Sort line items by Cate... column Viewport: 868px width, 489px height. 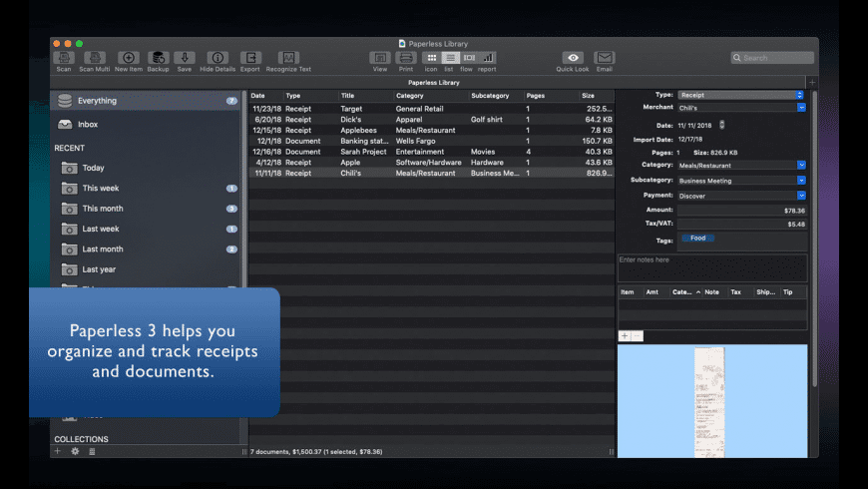[685, 292]
